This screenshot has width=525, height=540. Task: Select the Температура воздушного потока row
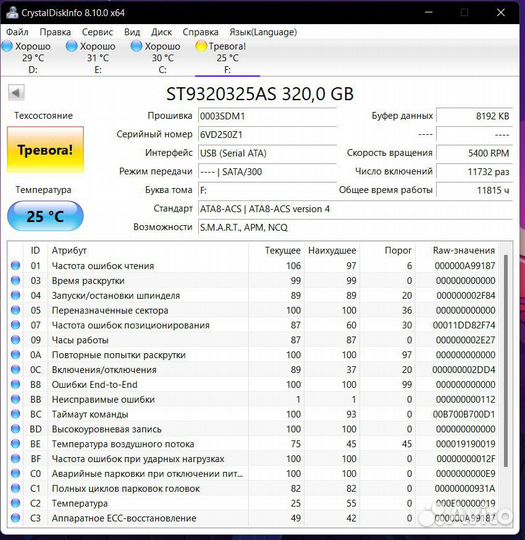[253, 444]
